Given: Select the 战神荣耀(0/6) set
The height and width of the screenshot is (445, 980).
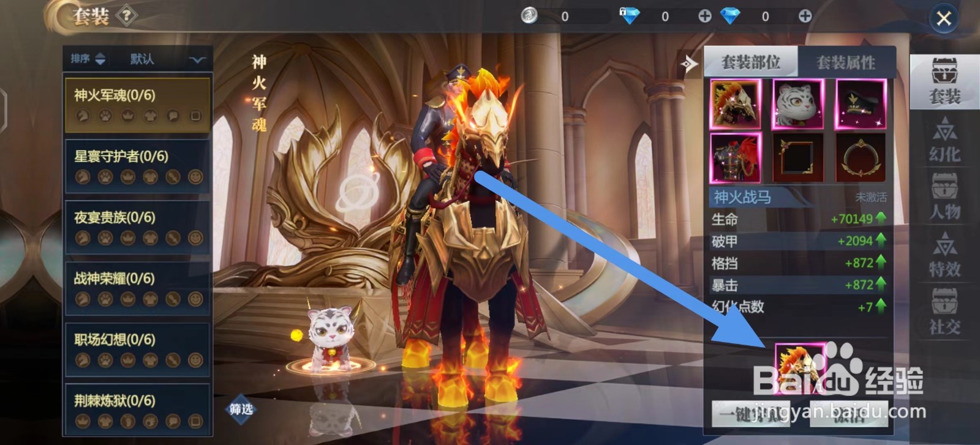Looking at the screenshot, I should [138, 288].
